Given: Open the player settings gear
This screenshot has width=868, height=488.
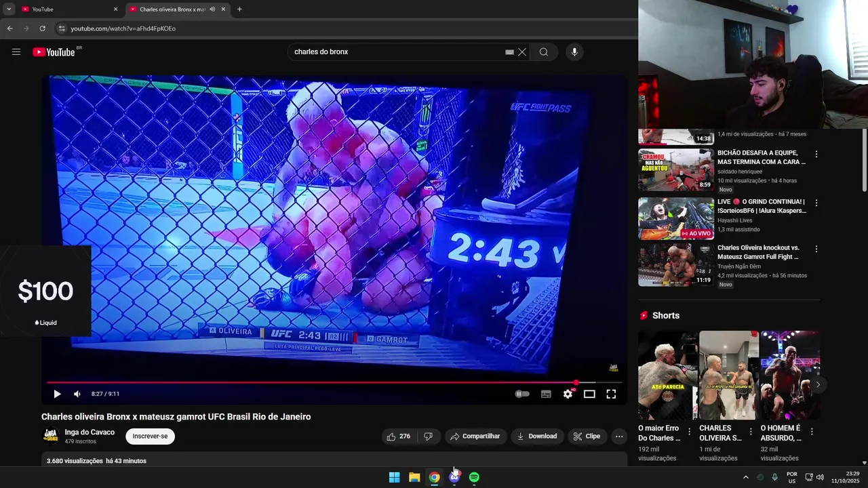Looking at the screenshot, I should (568, 394).
